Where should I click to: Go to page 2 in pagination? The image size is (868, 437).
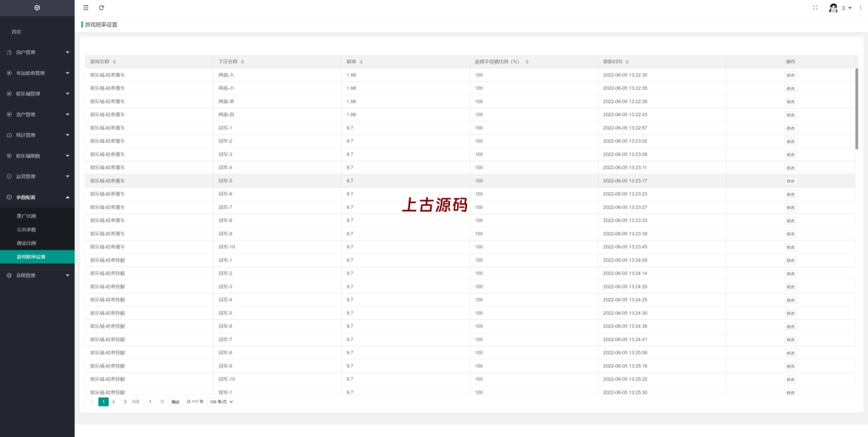click(x=114, y=401)
